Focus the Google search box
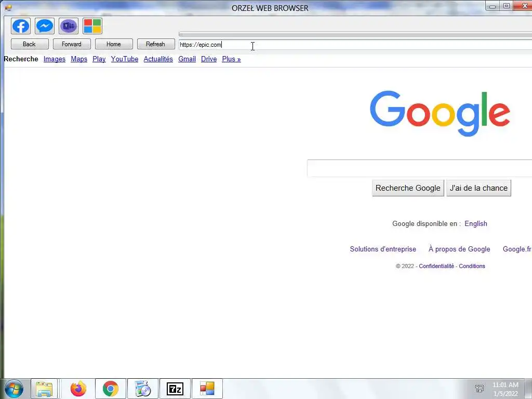 [x=419, y=168]
